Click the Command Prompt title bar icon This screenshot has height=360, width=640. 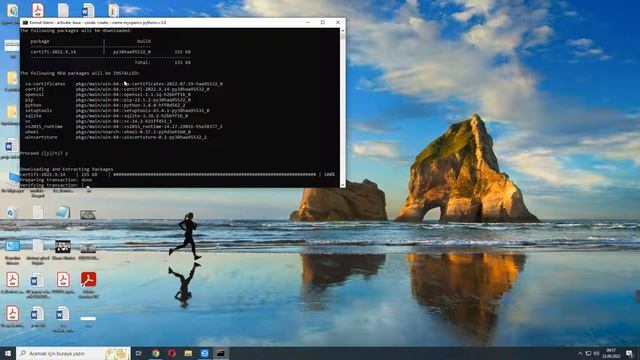point(25,22)
